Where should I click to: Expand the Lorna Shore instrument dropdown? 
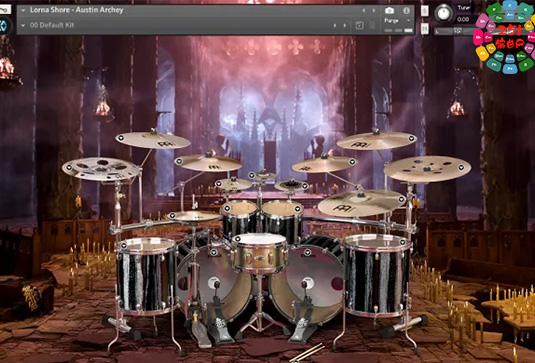23,10
